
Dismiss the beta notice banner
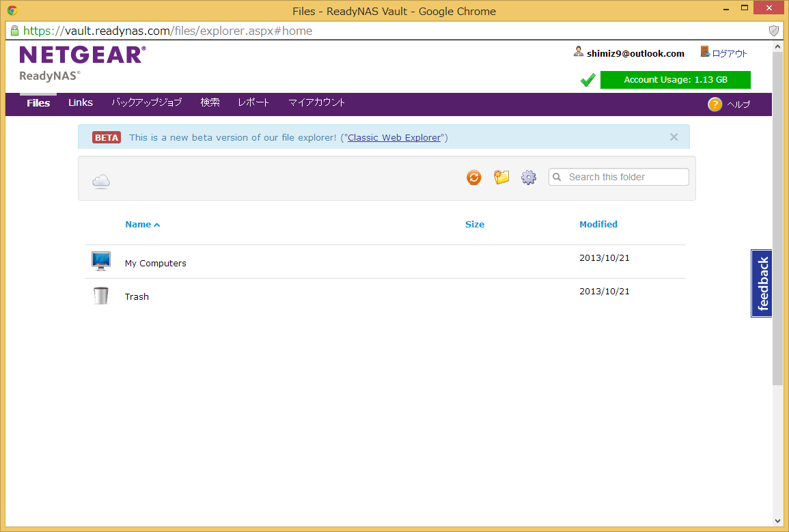[x=674, y=137]
